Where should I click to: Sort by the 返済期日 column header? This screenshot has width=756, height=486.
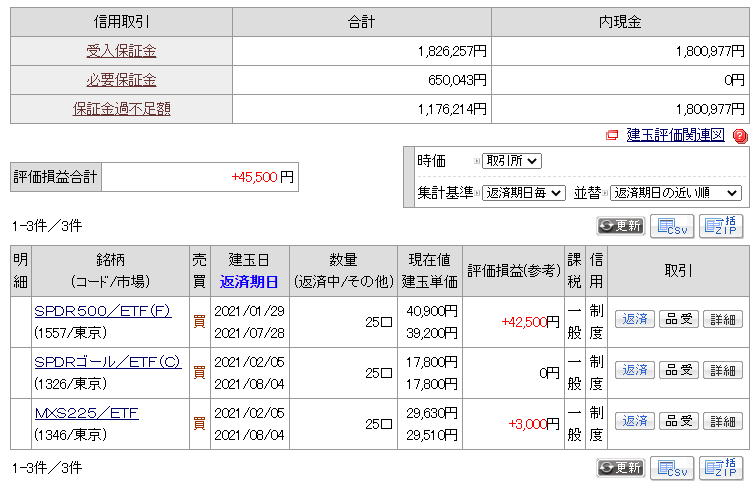(249, 282)
